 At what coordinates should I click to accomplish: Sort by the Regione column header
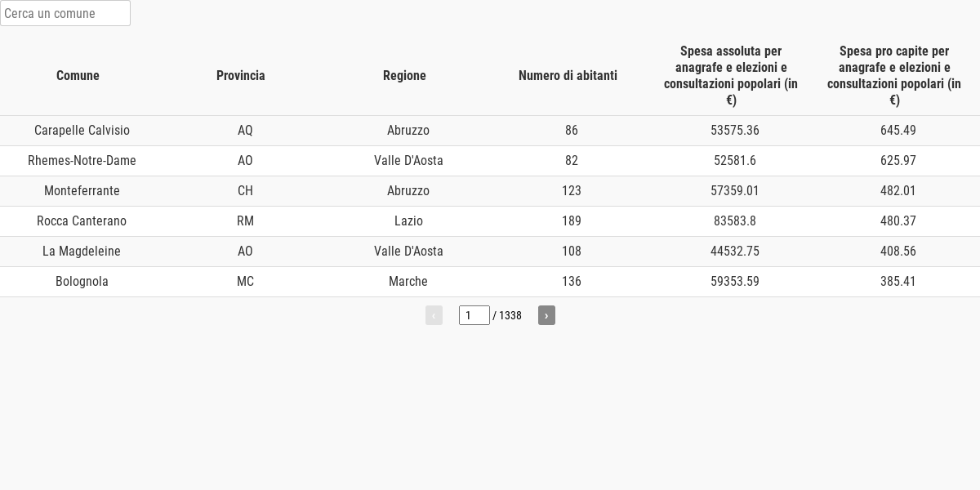[x=404, y=75]
